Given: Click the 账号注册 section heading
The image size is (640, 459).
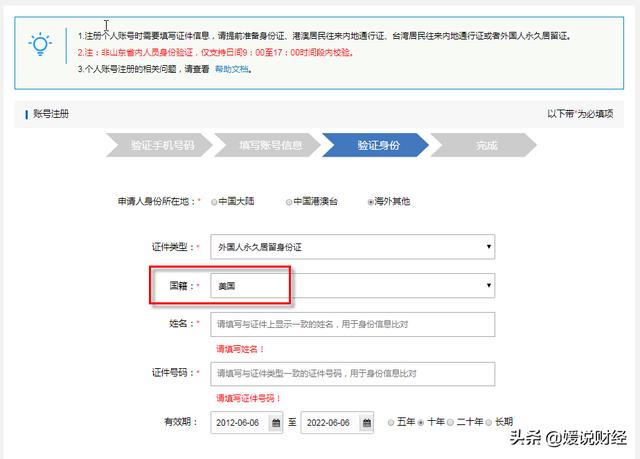Looking at the screenshot, I should (x=51, y=114).
